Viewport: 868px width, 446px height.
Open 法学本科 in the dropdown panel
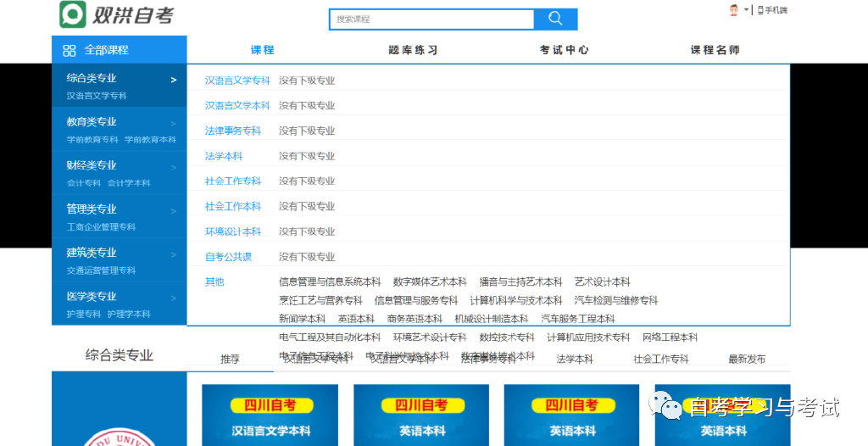pos(224,156)
